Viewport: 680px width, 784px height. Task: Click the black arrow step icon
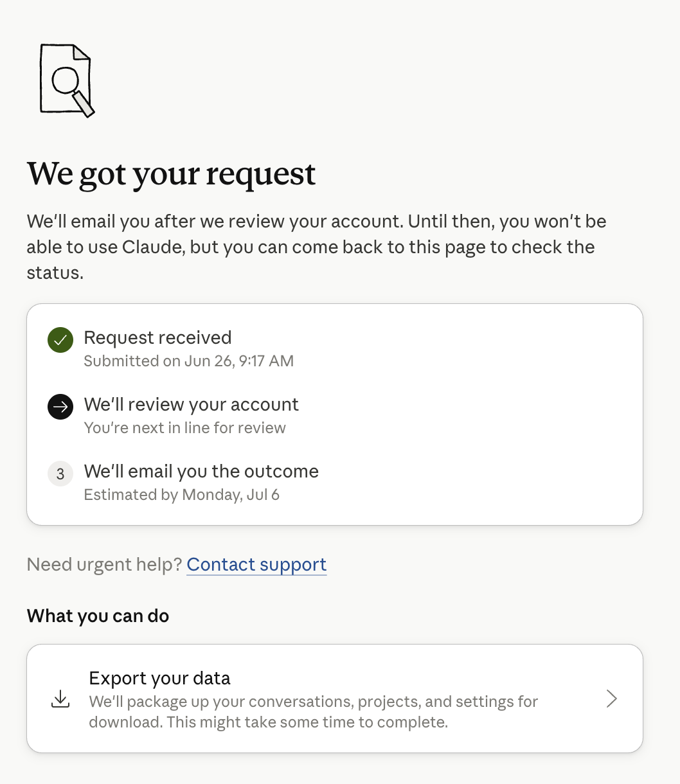coord(60,407)
